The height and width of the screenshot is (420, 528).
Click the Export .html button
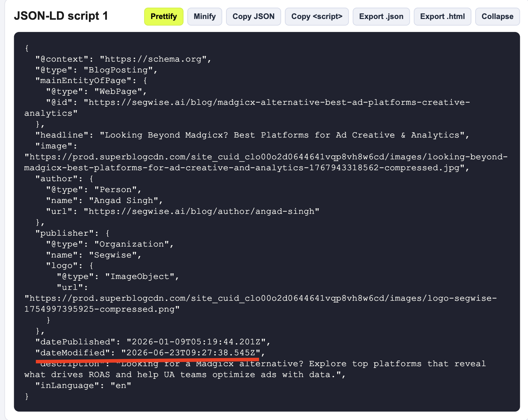442,17
